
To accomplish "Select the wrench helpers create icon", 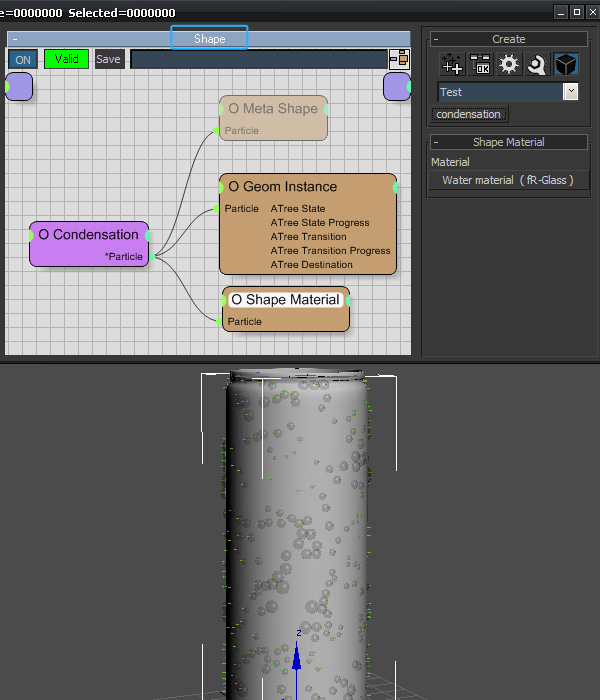I will coord(537,64).
